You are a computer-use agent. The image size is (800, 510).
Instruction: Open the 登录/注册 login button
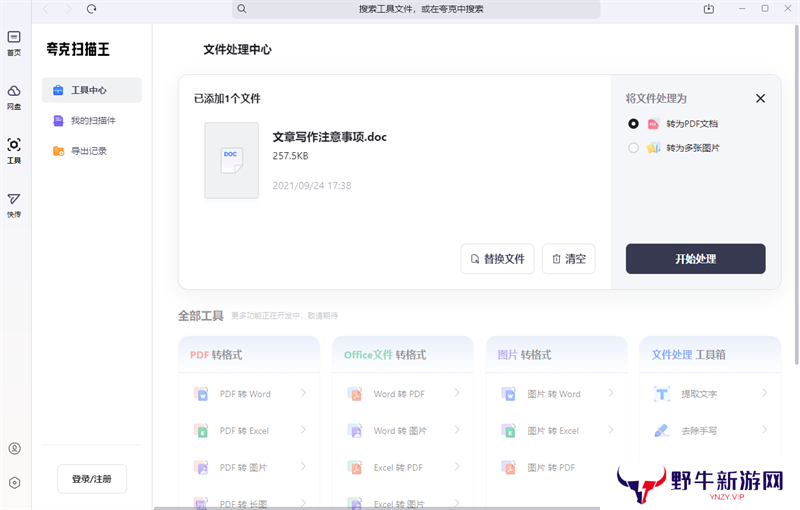[92, 479]
